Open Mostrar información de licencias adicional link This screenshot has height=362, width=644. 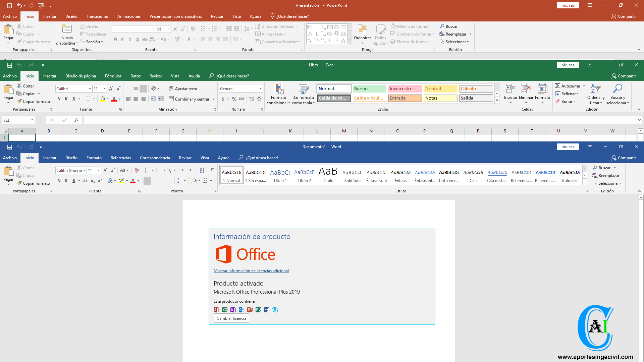click(x=251, y=270)
